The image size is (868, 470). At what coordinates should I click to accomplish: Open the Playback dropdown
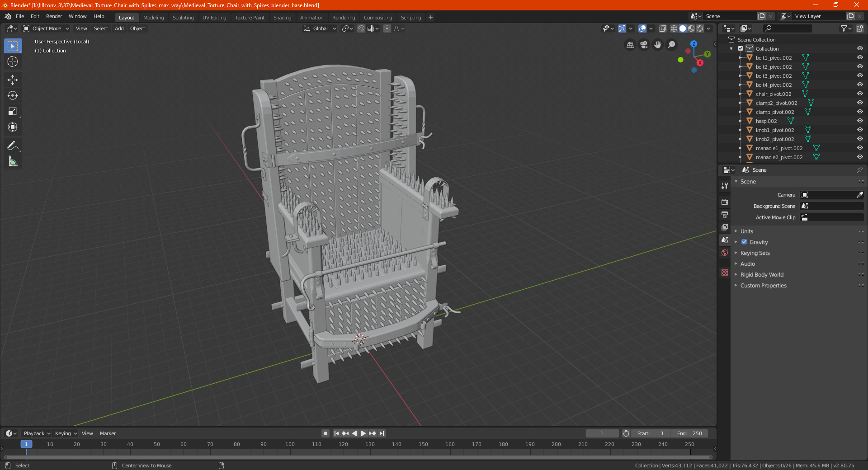37,433
